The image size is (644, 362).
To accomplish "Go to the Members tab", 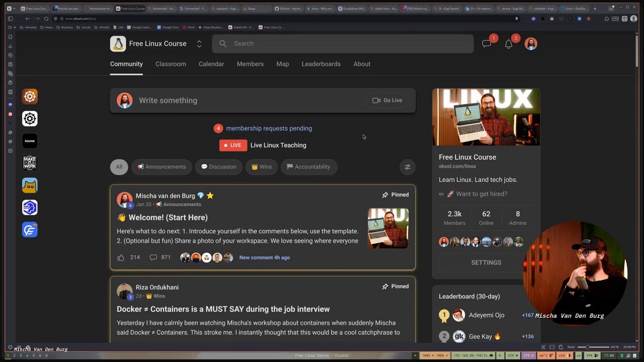I will [250, 64].
